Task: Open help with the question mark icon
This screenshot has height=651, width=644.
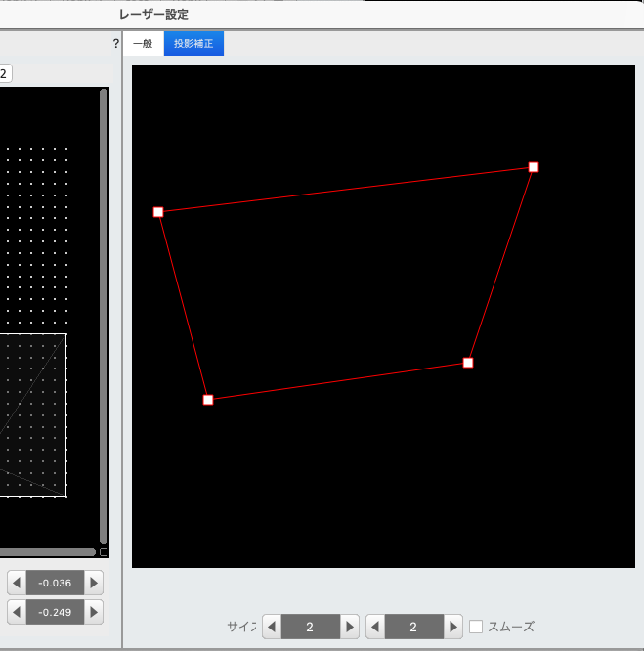Action: tap(116, 44)
